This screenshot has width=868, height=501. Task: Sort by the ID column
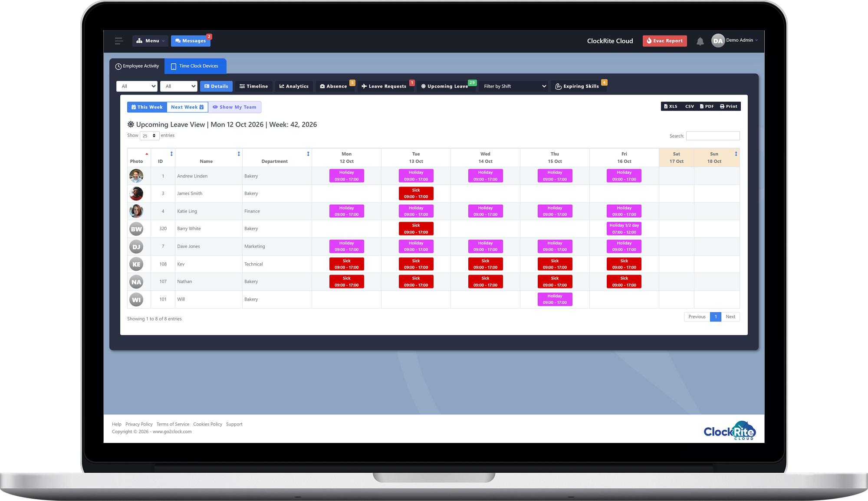tap(163, 158)
